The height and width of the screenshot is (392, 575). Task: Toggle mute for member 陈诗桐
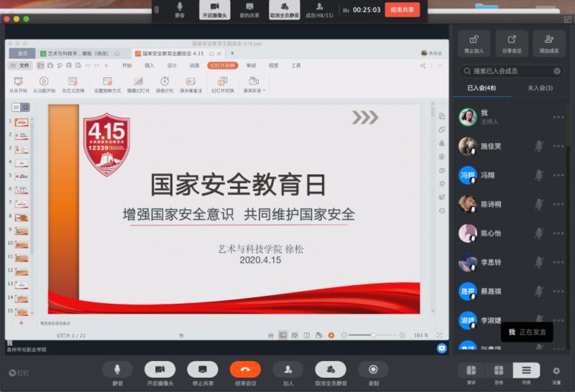click(x=538, y=204)
